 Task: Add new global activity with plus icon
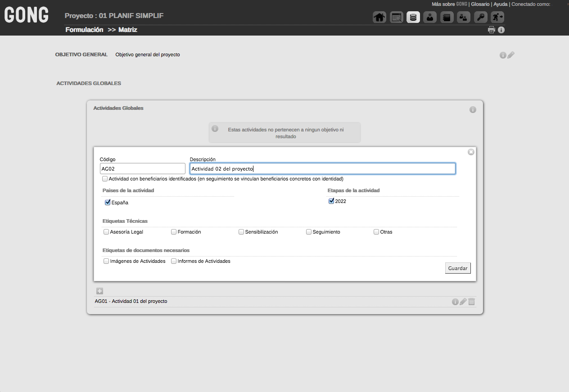99,291
